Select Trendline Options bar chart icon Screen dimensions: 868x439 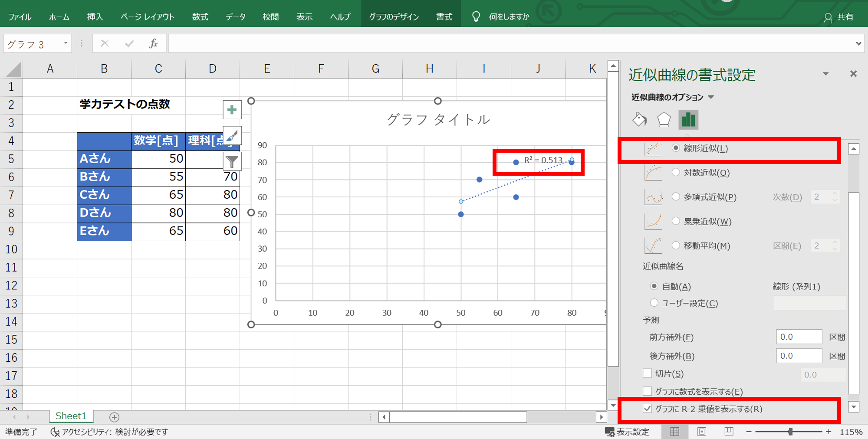click(x=688, y=119)
